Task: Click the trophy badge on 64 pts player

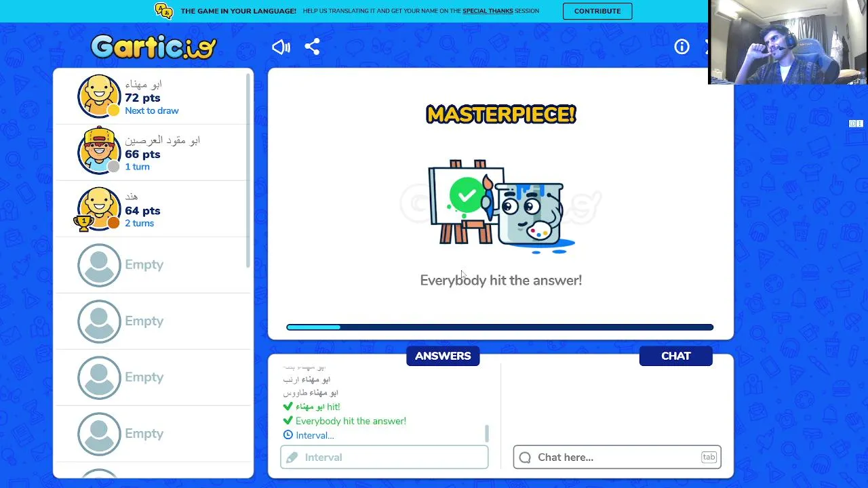Action: point(83,222)
